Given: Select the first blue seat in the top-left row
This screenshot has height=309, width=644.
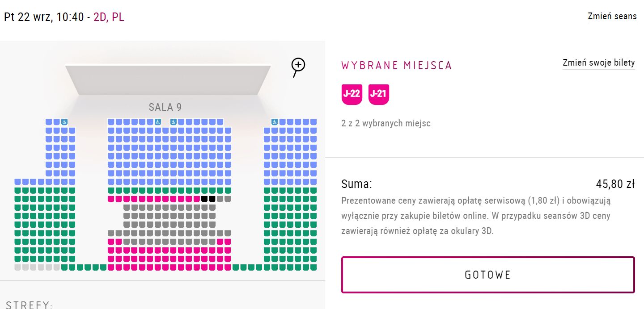Looking at the screenshot, I should 49,122.
